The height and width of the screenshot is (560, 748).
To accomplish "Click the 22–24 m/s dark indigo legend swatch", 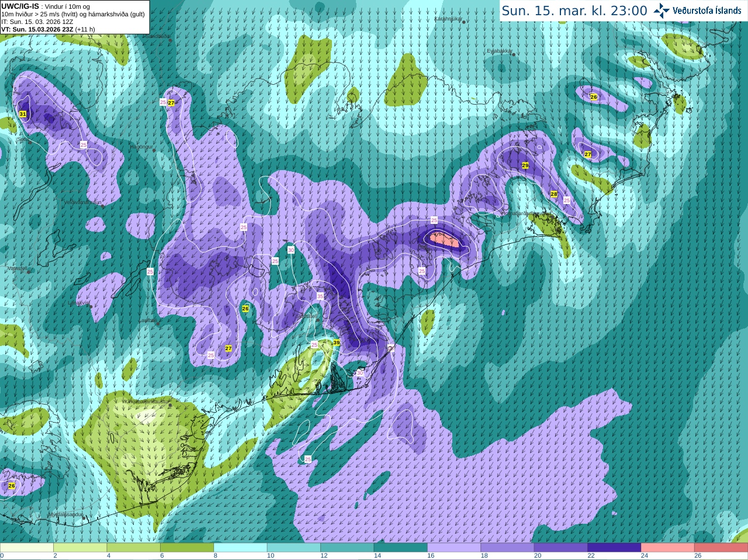I will 614,548.
